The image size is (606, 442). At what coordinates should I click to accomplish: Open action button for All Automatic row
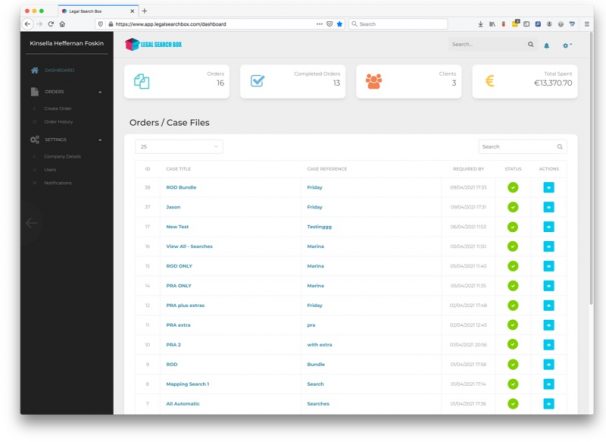(x=548, y=404)
